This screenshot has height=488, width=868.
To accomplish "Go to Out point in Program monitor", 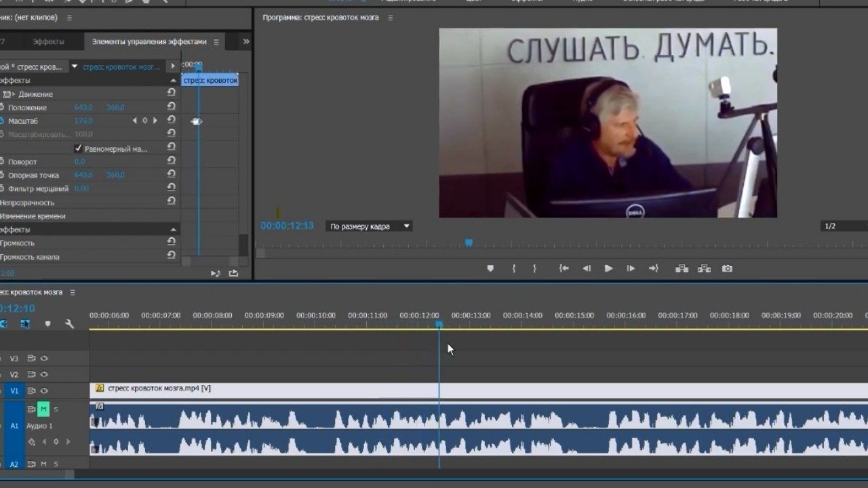I will [x=653, y=268].
